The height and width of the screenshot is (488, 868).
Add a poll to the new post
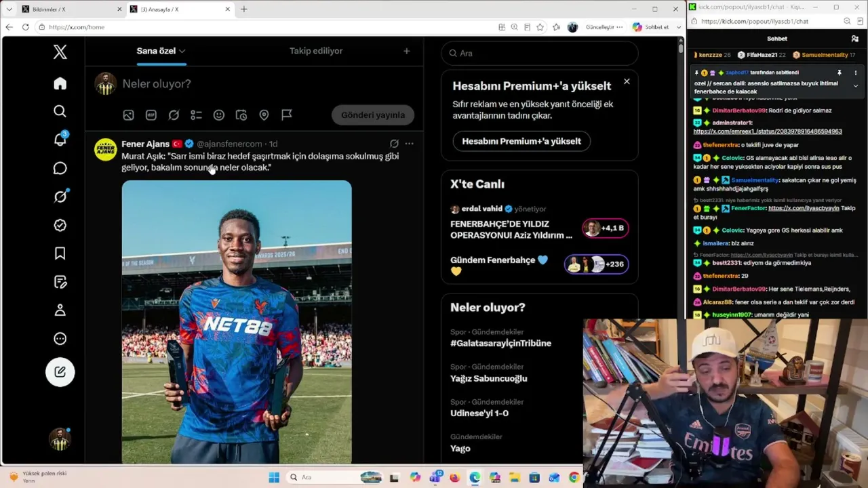pyautogui.click(x=196, y=115)
